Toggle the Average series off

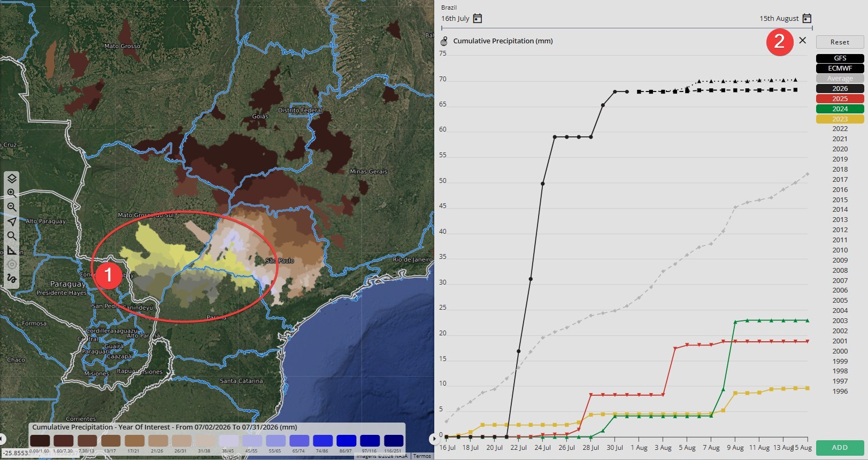click(840, 79)
